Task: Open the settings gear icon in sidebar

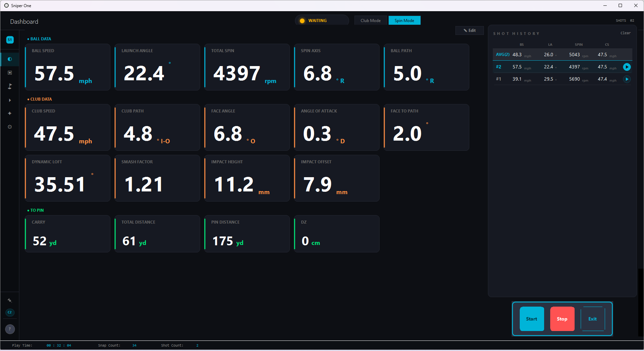Action: [x=10, y=127]
